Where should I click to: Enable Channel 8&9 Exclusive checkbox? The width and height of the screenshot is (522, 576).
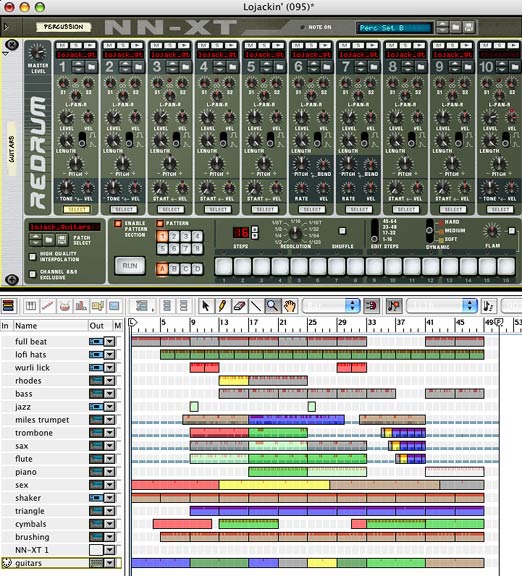33,274
